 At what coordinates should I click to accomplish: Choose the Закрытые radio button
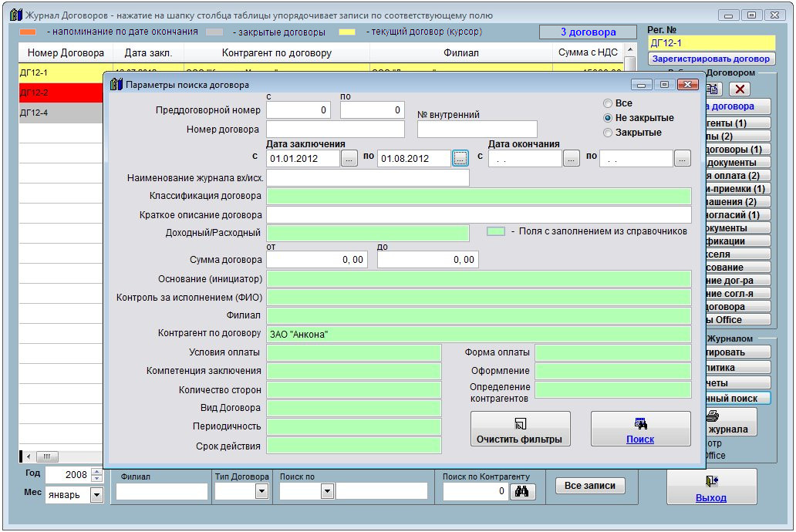[x=609, y=133]
